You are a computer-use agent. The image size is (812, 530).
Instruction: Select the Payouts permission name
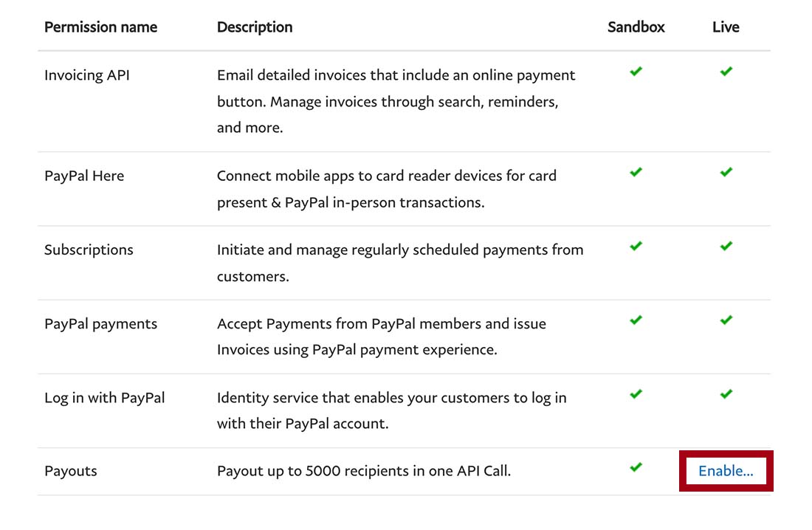(x=71, y=471)
